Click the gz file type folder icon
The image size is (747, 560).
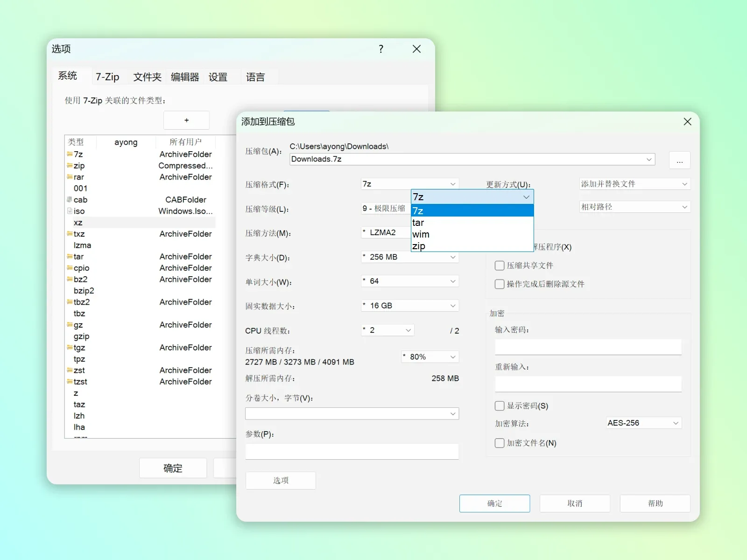[x=70, y=325]
